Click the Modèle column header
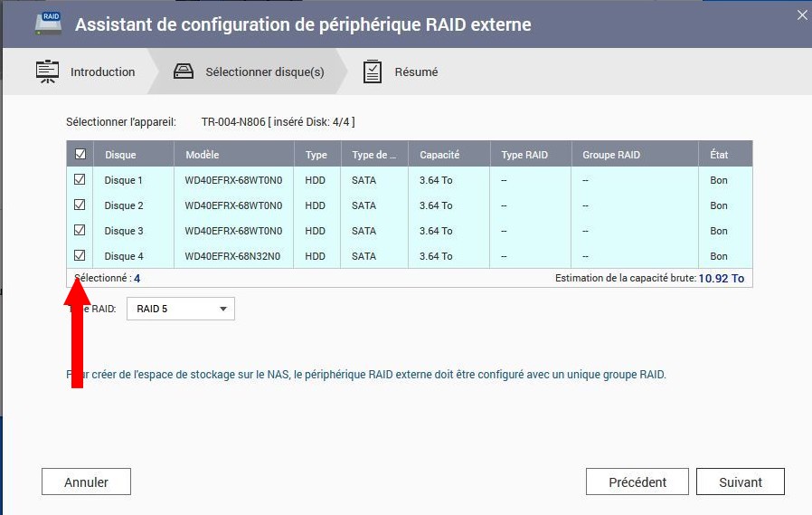The image size is (812, 515). coord(202,155)
